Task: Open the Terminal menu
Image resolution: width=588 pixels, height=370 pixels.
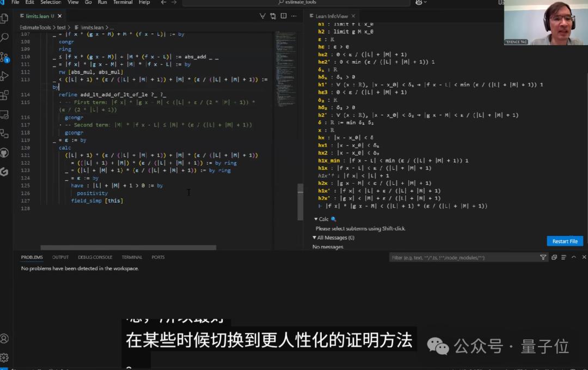Action: pyautogui.click(x=122, y=3)
